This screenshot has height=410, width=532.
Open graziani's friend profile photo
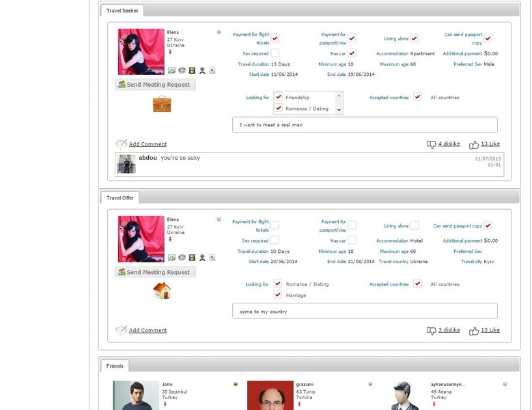coord(270,395)
